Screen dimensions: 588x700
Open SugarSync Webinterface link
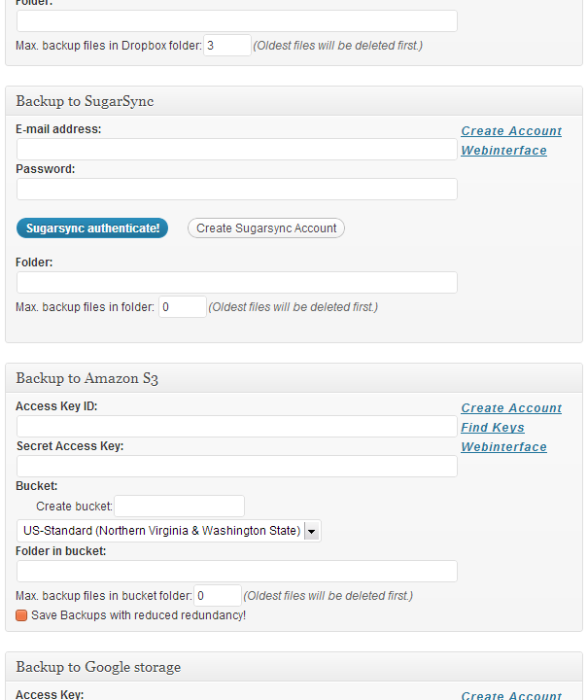[x=503, y=151]
